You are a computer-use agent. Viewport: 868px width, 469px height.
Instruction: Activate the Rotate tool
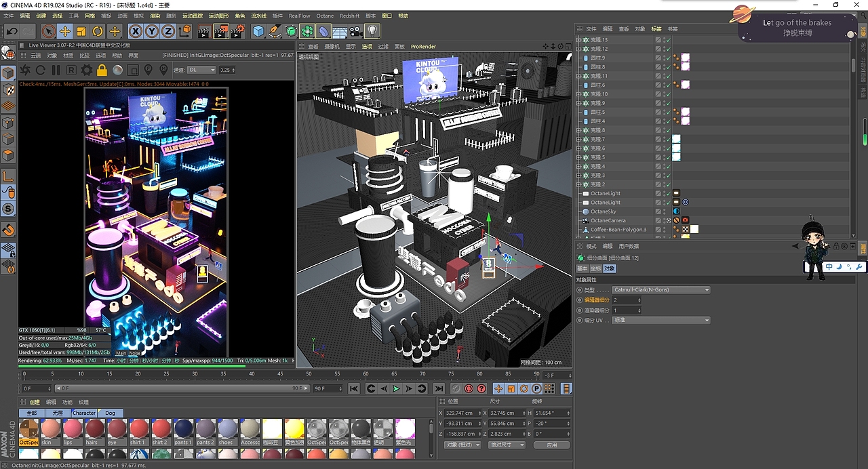click(98, 31)
